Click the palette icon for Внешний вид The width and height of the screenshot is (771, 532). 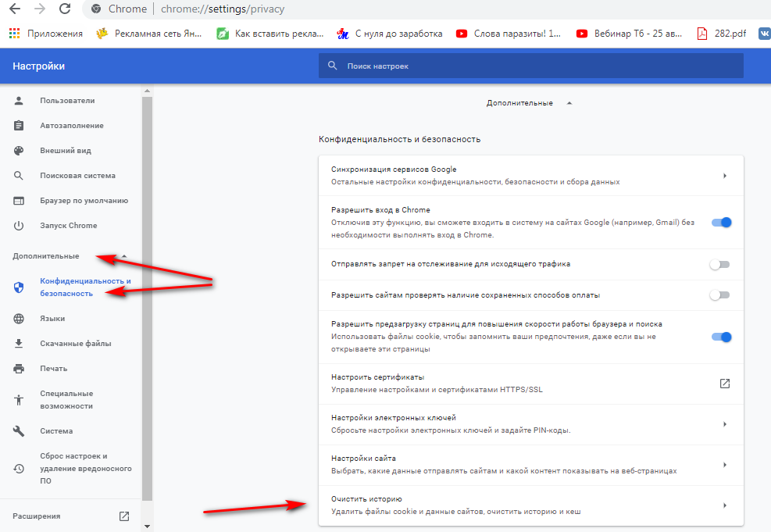[x=19, y=151]
